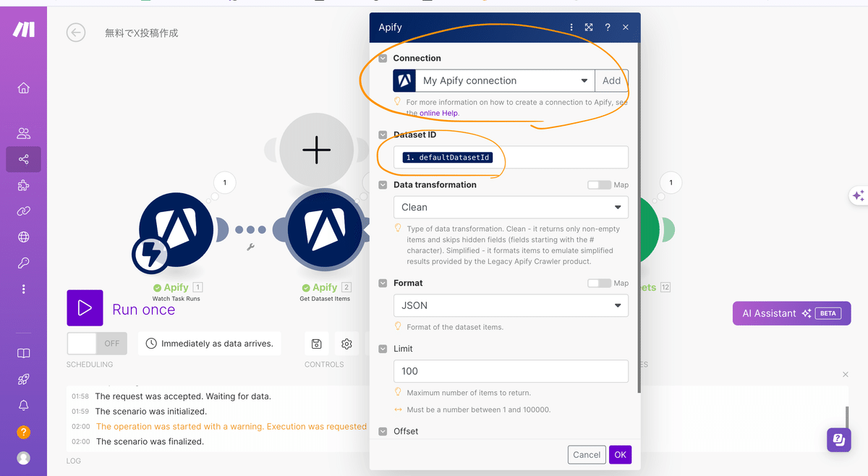The height and width of the screenshot is (476, 868).
Task: Open scenario settings gear icon
Action: click(346, 344)
